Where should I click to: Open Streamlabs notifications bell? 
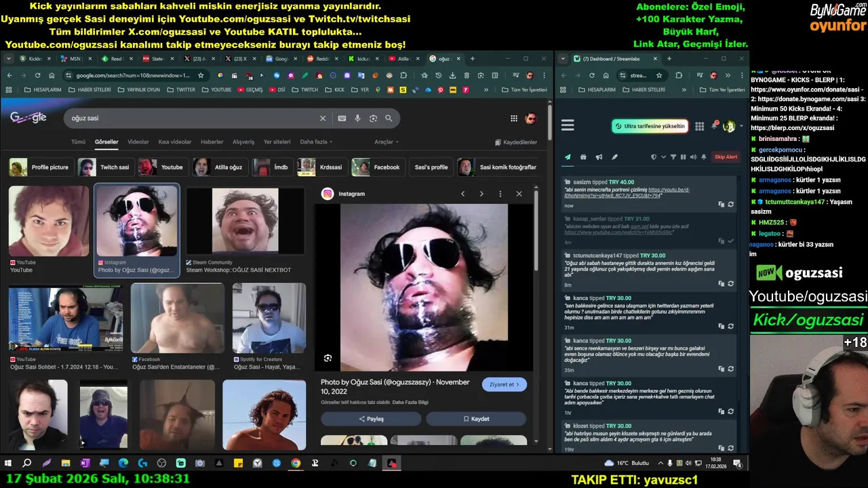pyautogui.click(x=714, y=126)
